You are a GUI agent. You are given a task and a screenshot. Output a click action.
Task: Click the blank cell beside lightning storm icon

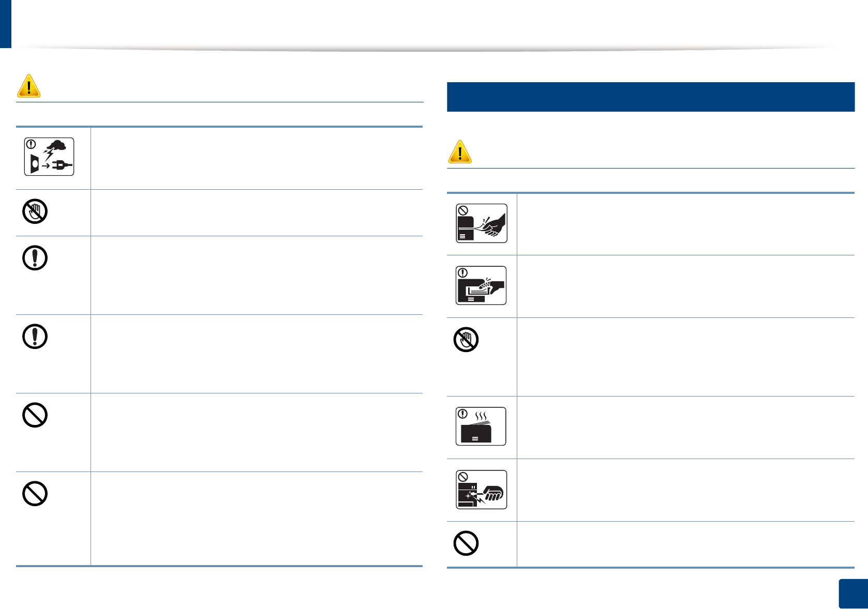[257, 158]
